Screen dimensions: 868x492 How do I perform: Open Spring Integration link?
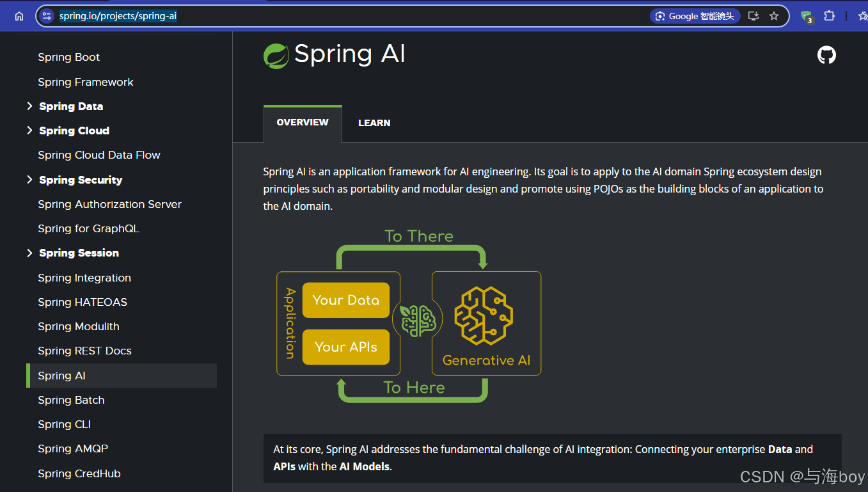[x=84, y=278]
